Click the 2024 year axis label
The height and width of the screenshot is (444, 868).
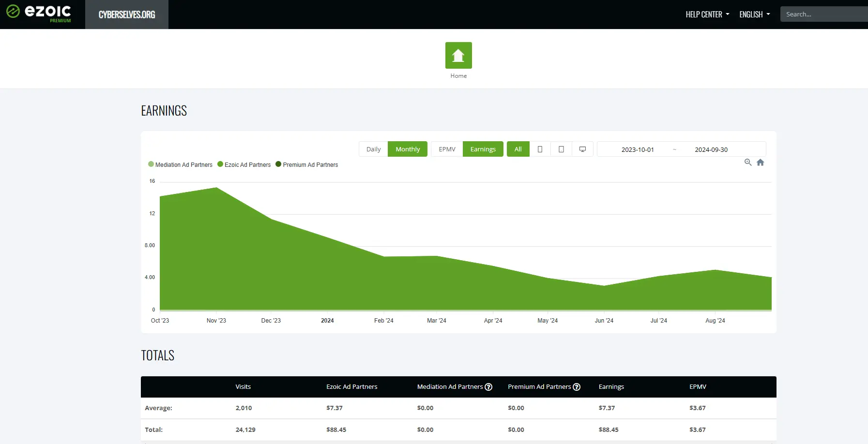[327, 321]
